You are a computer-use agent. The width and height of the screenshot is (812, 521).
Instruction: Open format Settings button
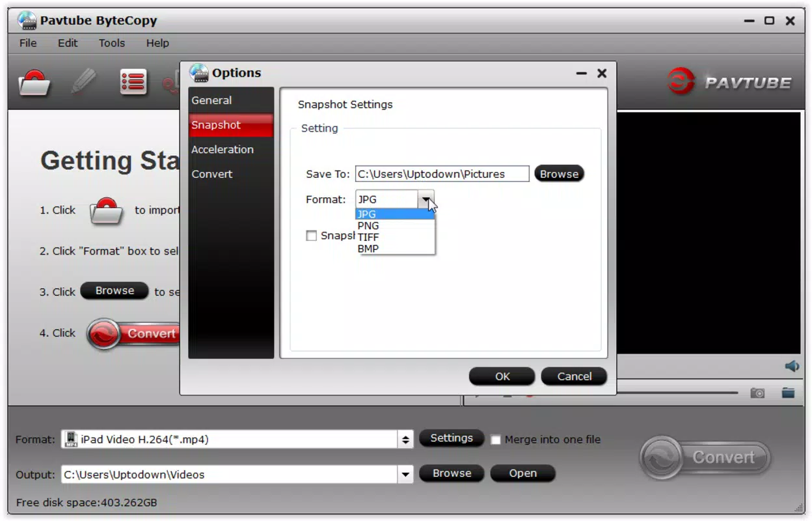pyautogui.click(x=452, y=438)
